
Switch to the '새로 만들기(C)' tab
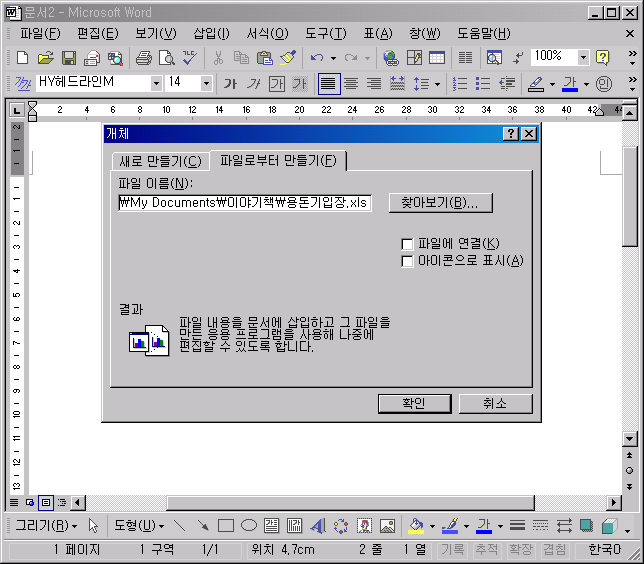[x=160, y=161]
